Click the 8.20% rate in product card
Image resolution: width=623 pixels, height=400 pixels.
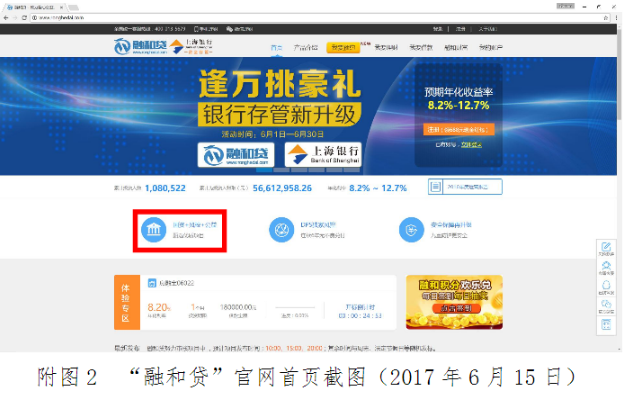(159, 307)
